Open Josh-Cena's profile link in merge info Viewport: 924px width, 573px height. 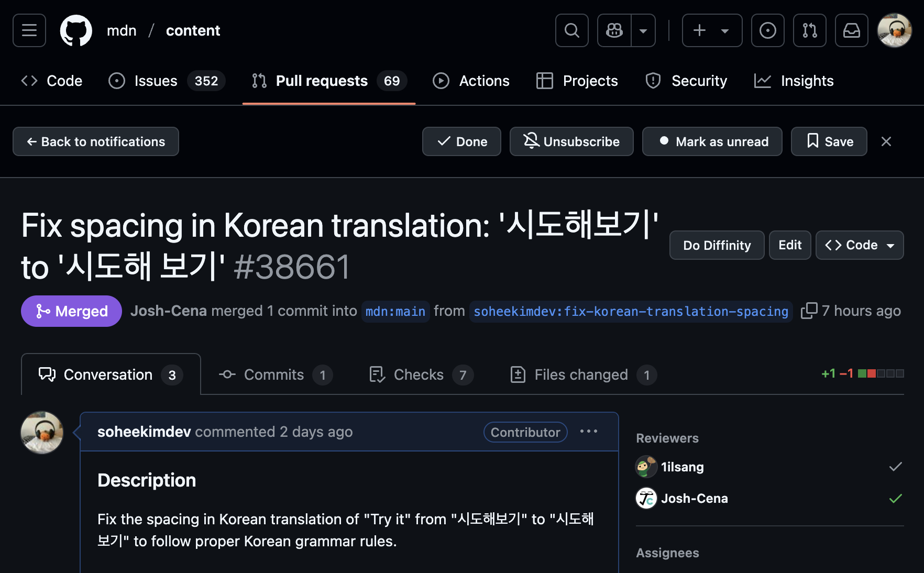(169, 311)
